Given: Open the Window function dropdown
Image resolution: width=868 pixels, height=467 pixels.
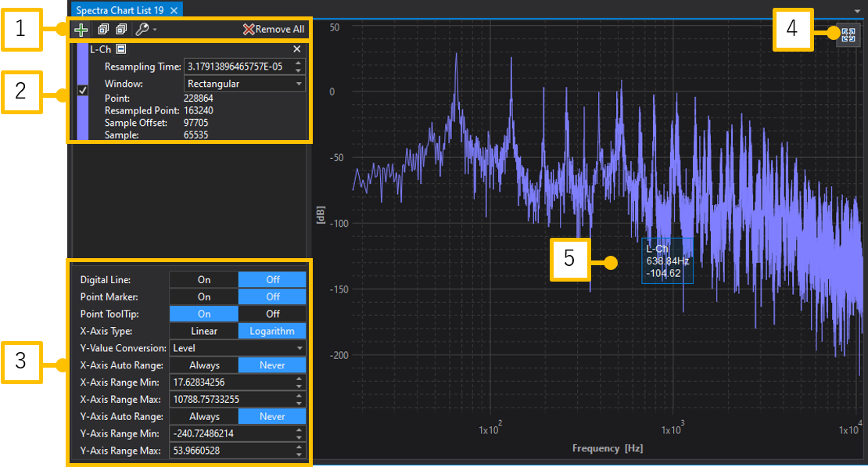Looking at the screenshot, I should pyautogui.click(x=245, y=84).
